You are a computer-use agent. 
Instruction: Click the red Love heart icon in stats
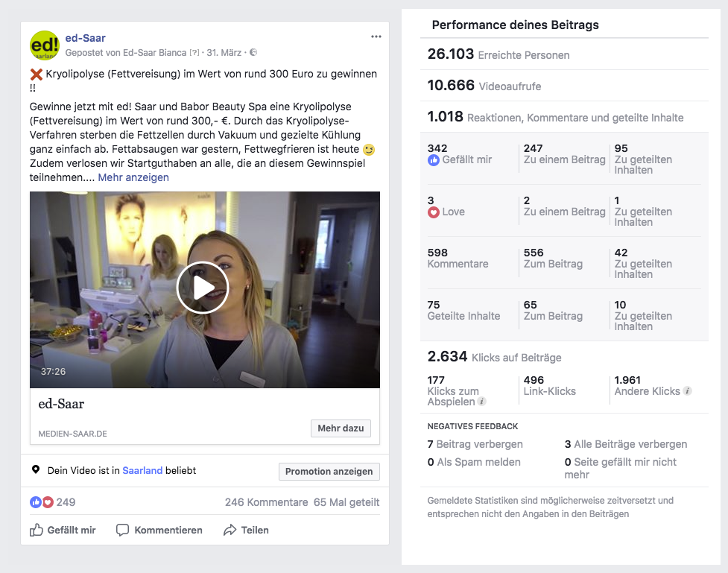point(433,212)
